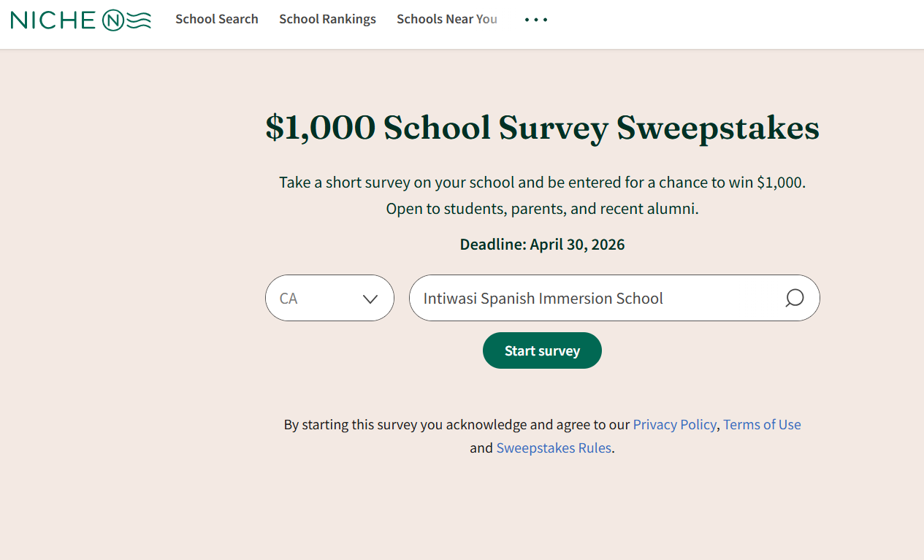The height and width of the screenshot is (560, 924).
Task: Open the School Search page
Action: click(x=216, y=19)
